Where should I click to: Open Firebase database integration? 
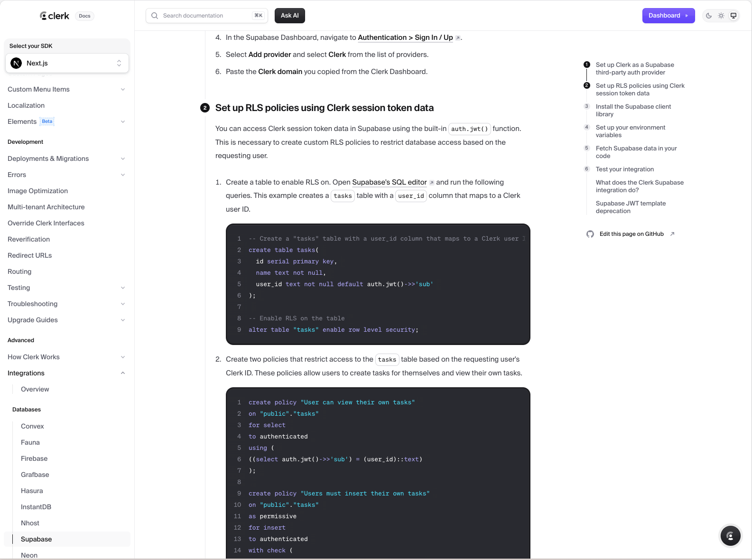tap(34, 458)
